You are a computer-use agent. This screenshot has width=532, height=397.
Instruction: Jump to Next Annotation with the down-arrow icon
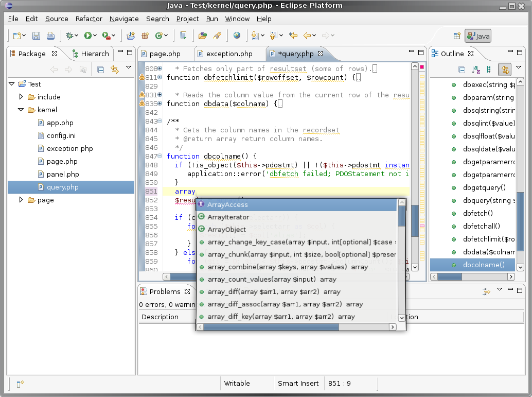coord(255,36)
